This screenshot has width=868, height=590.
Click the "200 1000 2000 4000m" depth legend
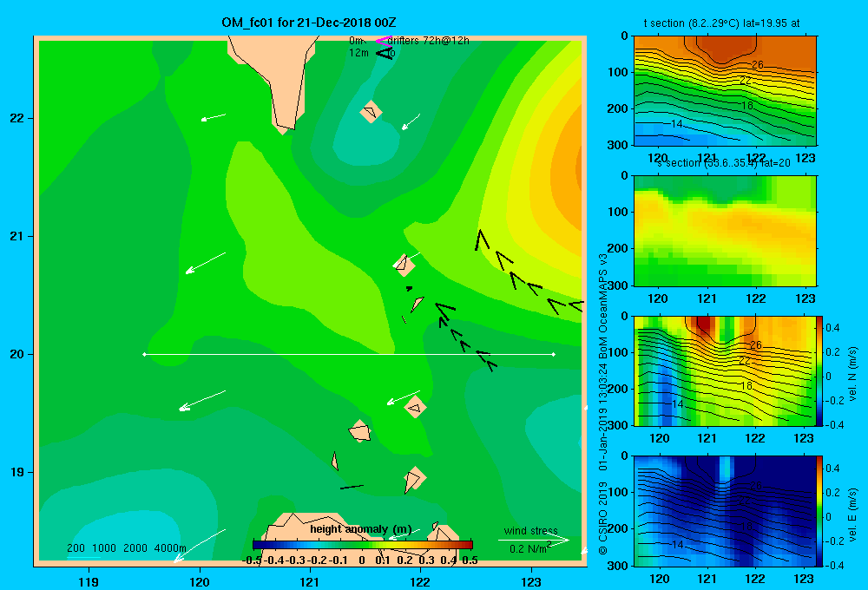tap(126, 548)
